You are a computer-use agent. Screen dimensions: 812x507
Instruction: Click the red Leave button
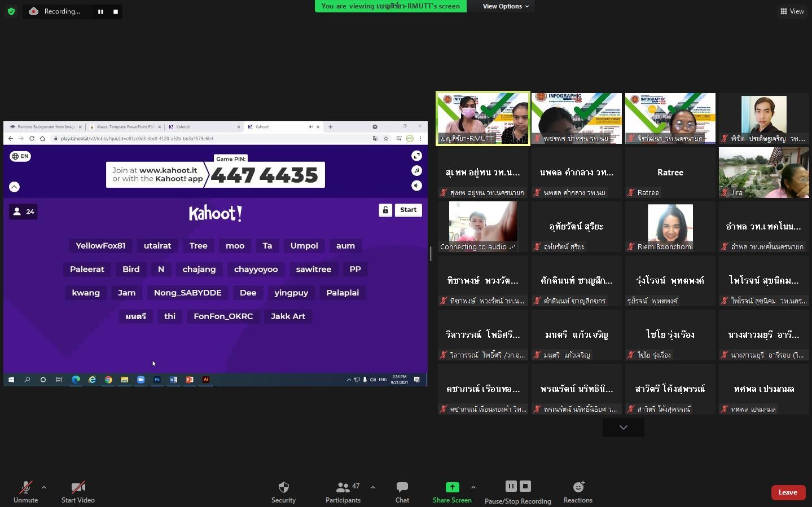pyautogui.click(x=788, y=492)
